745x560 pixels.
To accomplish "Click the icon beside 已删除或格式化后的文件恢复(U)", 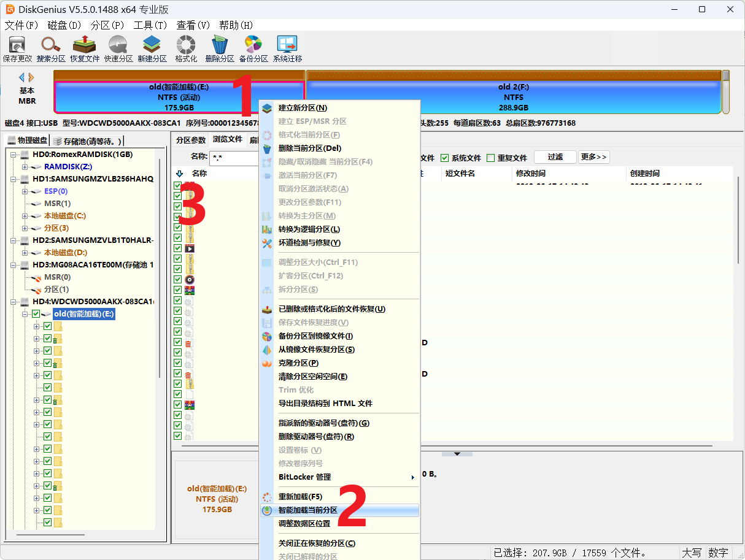I will [267, 309].
